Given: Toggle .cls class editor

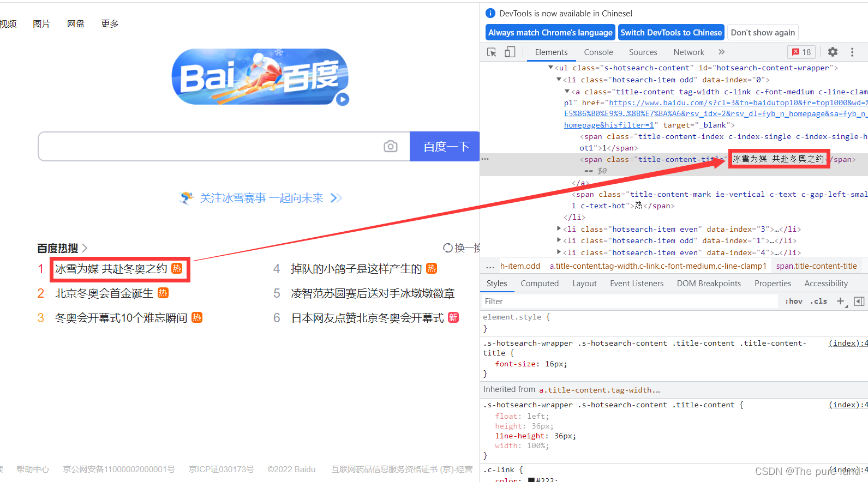Looking at the screenshot, I should pyautogui.click(x=818, y=301).
